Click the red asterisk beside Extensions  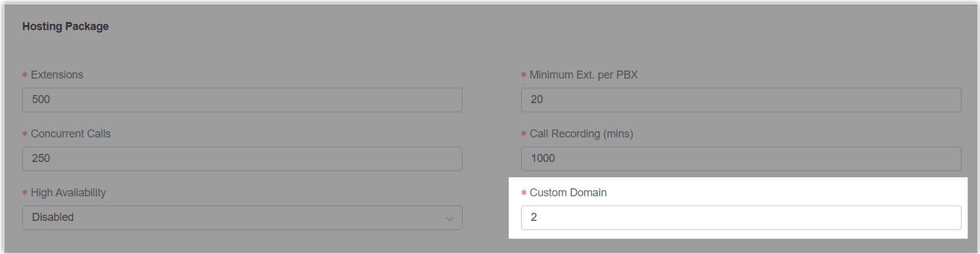point(25,75)
